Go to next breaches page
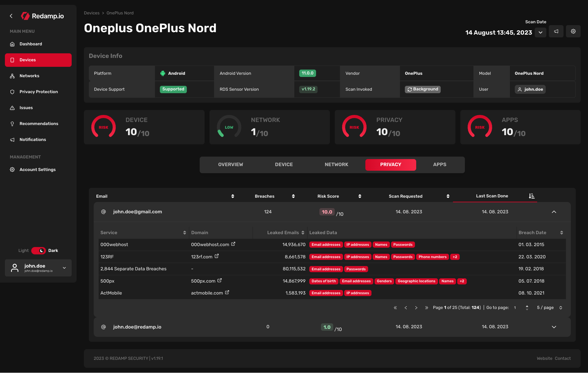588x373 pixels. pos(416,308)
